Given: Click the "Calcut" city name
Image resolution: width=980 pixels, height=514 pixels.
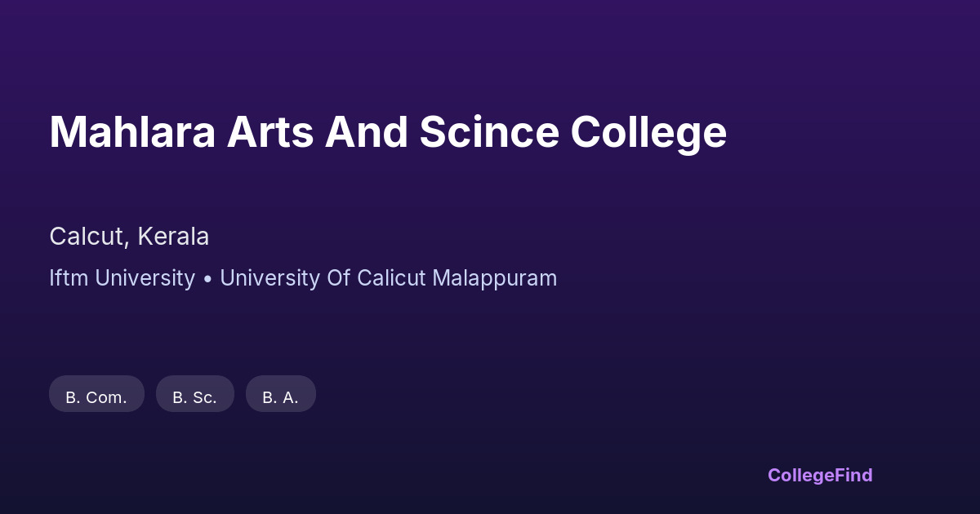Looking at the screenshot, I should pyautogui.click(x=86, y=237).
